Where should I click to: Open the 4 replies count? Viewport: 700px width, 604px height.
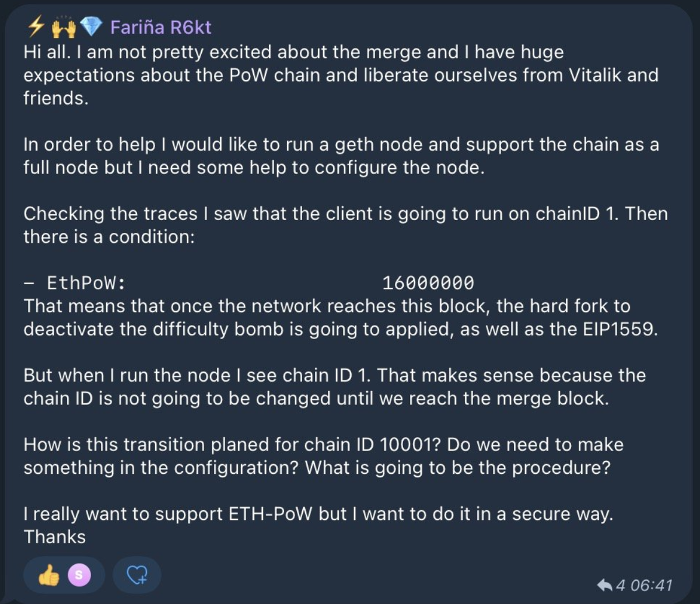[x=621, y=585]
